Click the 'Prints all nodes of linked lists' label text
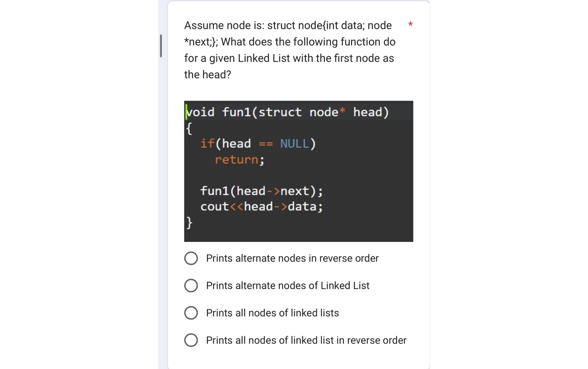 (272, 313)
